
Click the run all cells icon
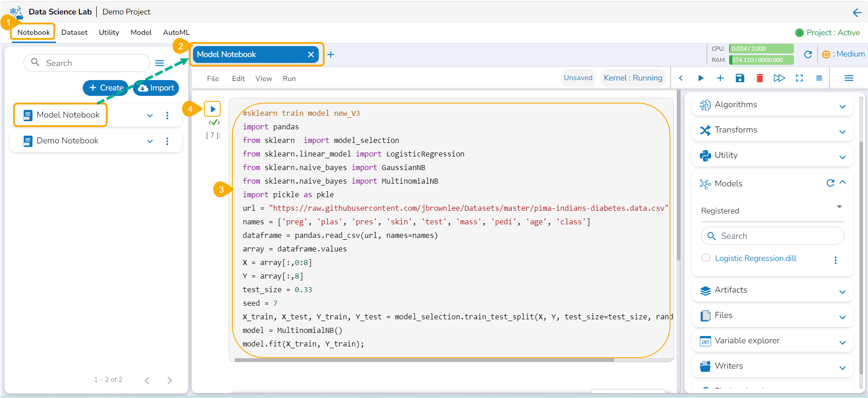[x=779, y=78]
